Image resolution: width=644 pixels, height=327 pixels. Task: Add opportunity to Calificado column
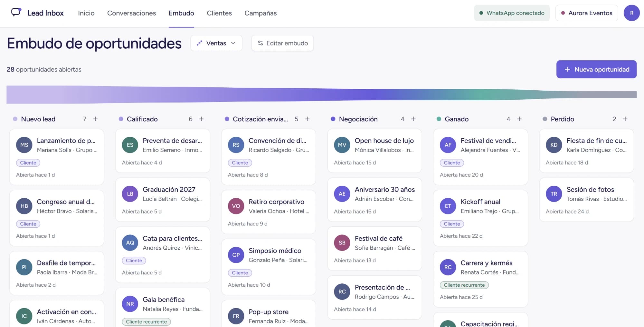point(202,119)
